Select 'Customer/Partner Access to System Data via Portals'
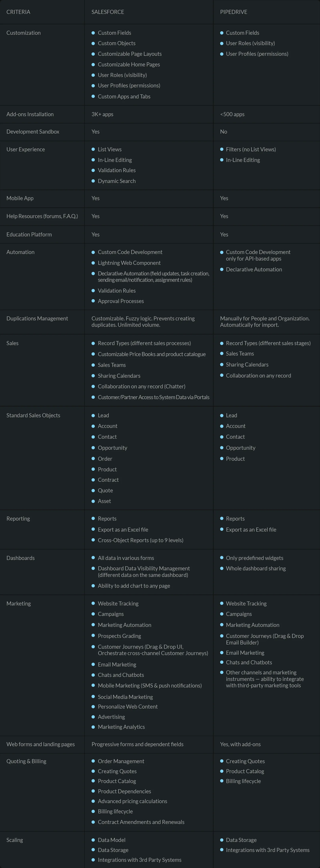The width and height of the screenshot is (320, 868). point(153,397)
